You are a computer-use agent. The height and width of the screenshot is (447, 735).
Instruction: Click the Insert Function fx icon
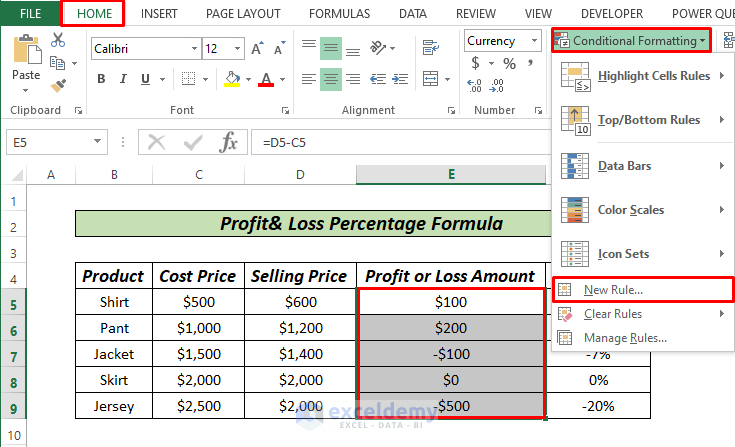pyautogui.click(x=228, y=142)
